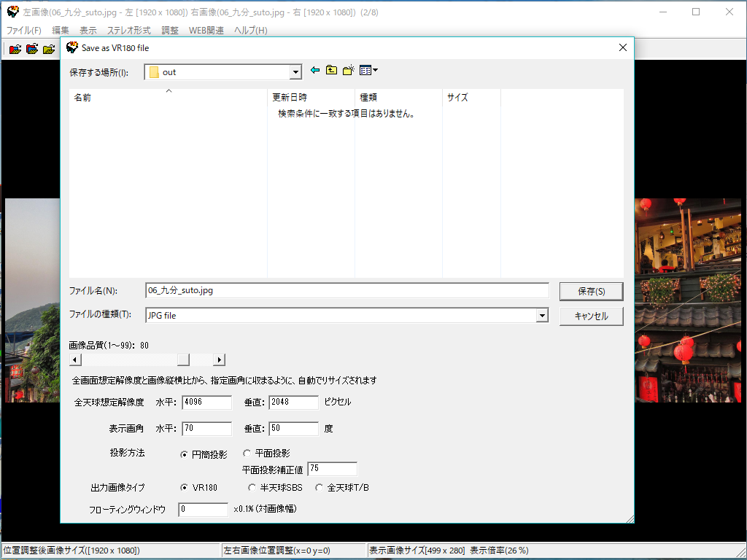Minimize the StereoPhoto Maker window
The image size is (747, 560).
pyautogui.click(x=662, y=12)
